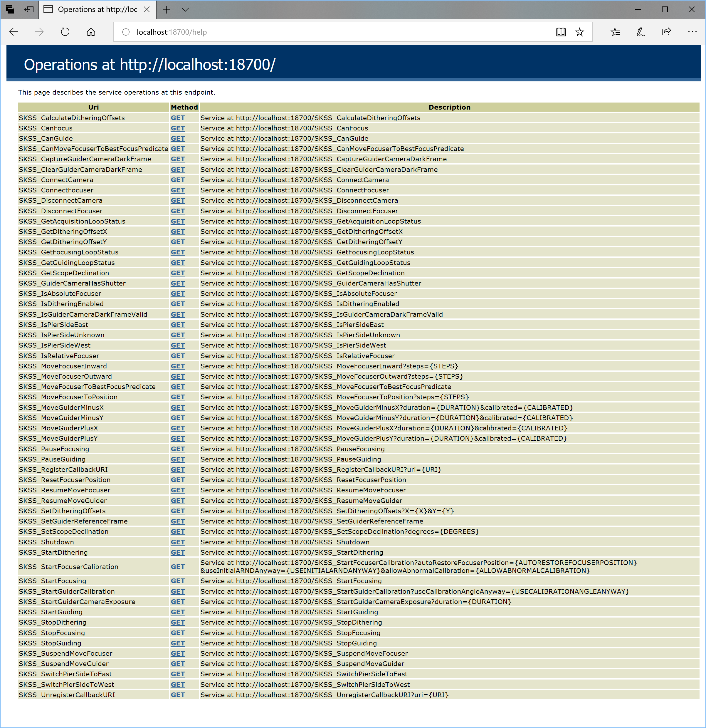Refresh the Operations help page
This screenshot has height=728, width=706.
65,32
